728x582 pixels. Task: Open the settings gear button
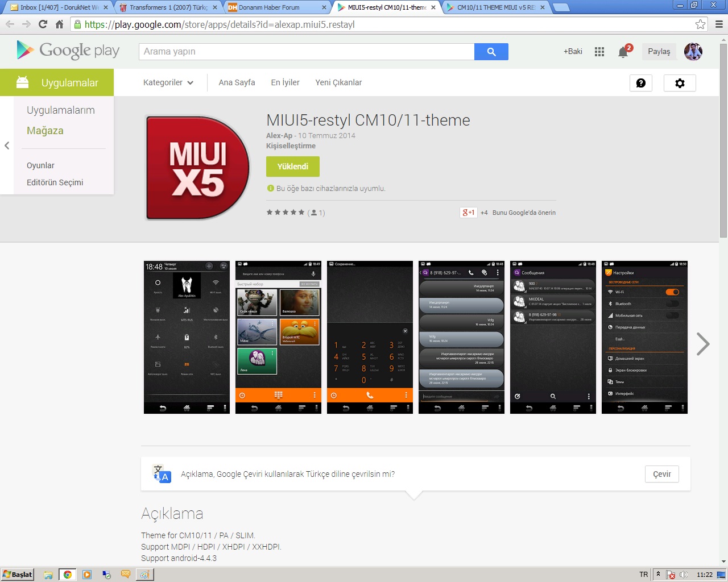coord(680,83)
